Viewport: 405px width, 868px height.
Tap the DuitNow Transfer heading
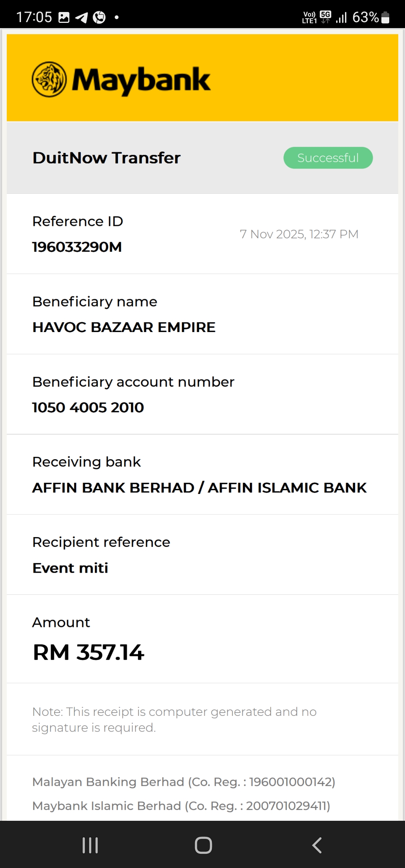coord(106,158)
